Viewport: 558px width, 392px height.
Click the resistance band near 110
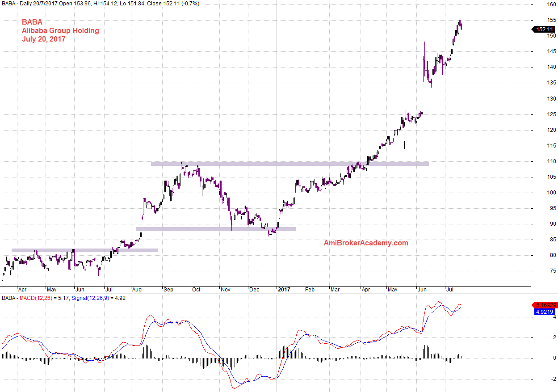tap(290, 164)
